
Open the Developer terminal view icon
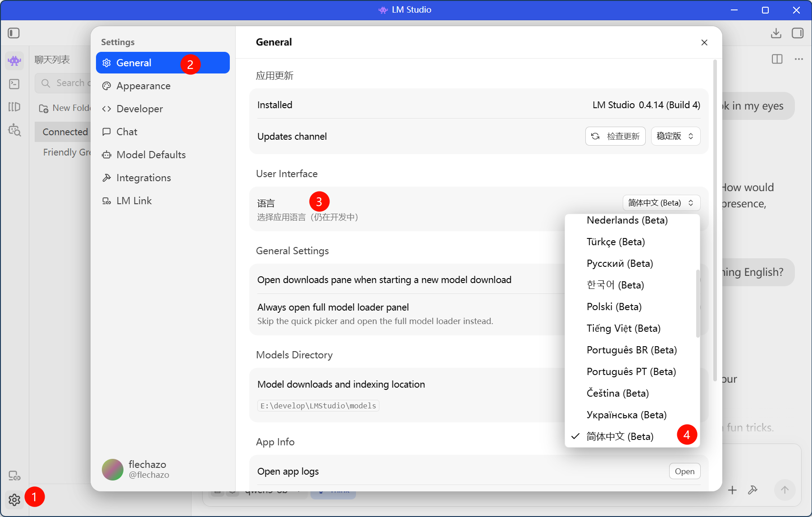pos(14,84)
